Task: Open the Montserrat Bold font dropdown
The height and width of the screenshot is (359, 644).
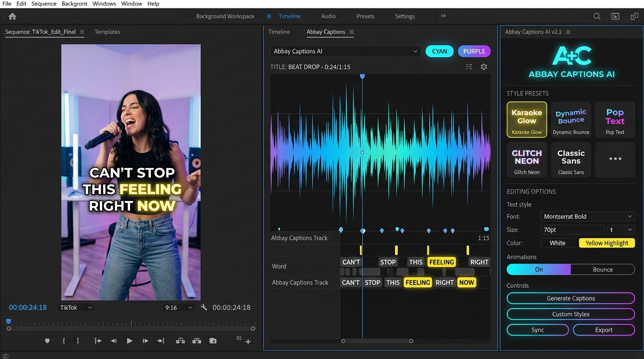Action: [x=588, y=216]
